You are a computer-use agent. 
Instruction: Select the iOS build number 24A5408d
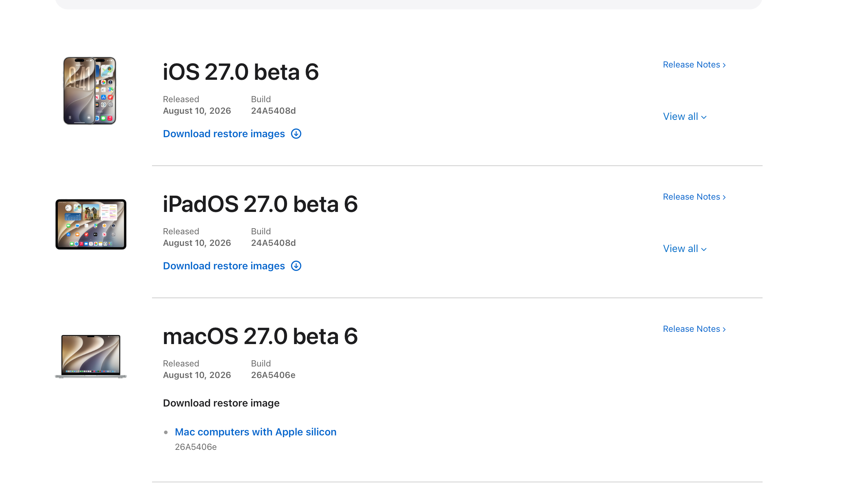[x=273, y=111]
